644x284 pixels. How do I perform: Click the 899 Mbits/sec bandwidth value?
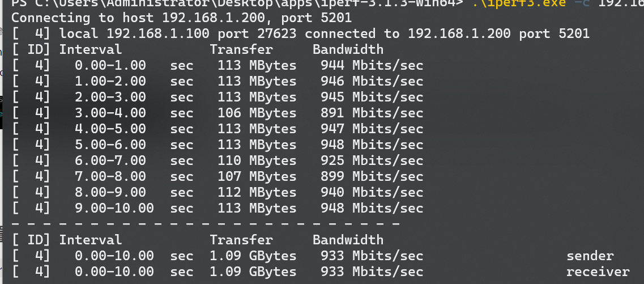click(x=372, y=176)
